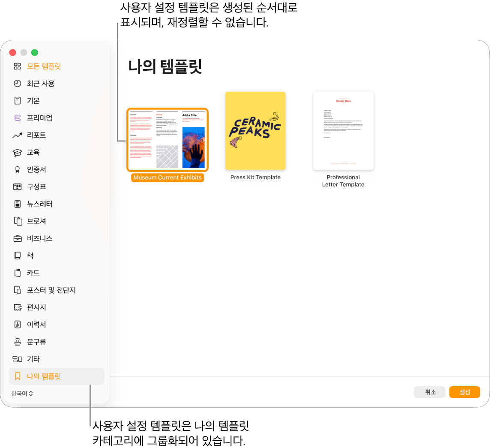Go to the 이력서 category
Screen dimensions: 491x448
(x=36, y=325)
